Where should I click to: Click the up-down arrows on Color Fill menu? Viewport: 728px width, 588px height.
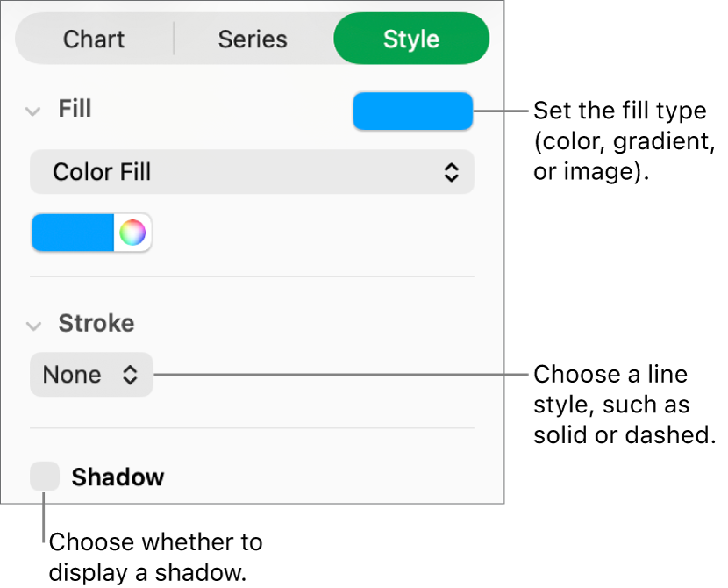pos(453,172)
